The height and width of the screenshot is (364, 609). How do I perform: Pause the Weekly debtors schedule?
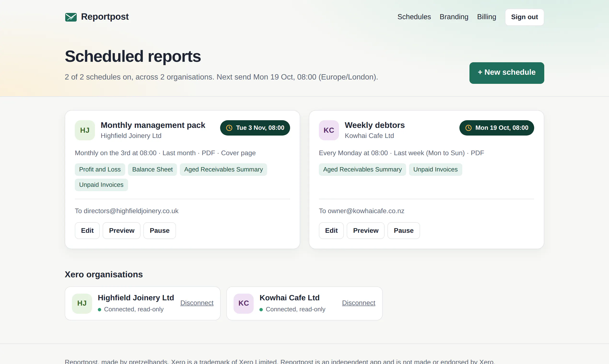pos(404,231)
